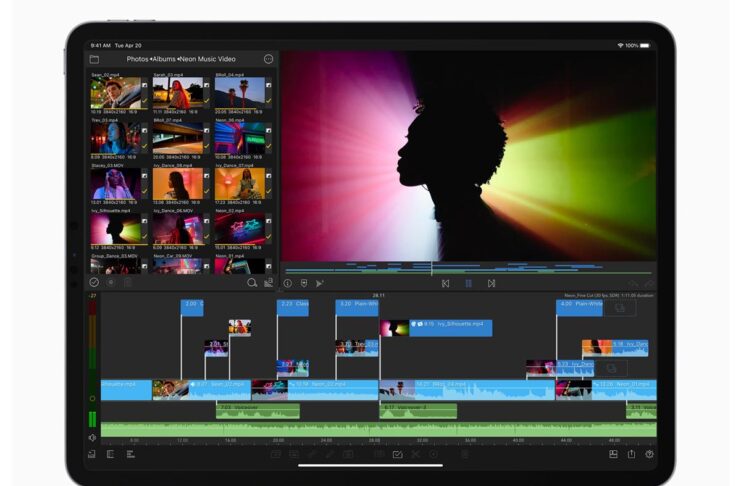
Task: Select the 2.23 title clip on top track
Action: [293, 308]
